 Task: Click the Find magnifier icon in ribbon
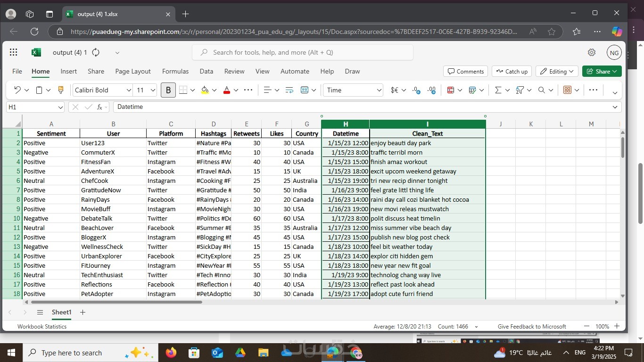pos(542,90)
